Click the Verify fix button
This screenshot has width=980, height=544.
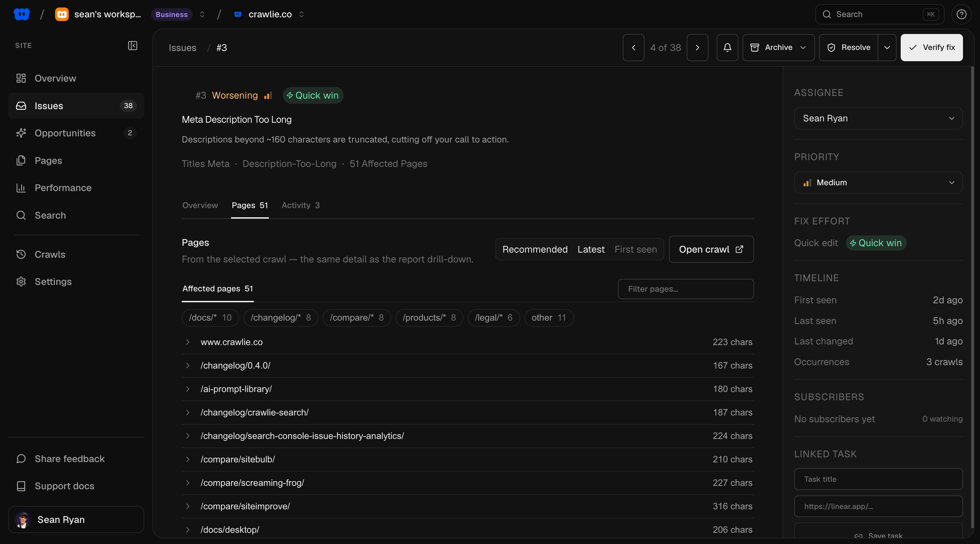[931, 48]
